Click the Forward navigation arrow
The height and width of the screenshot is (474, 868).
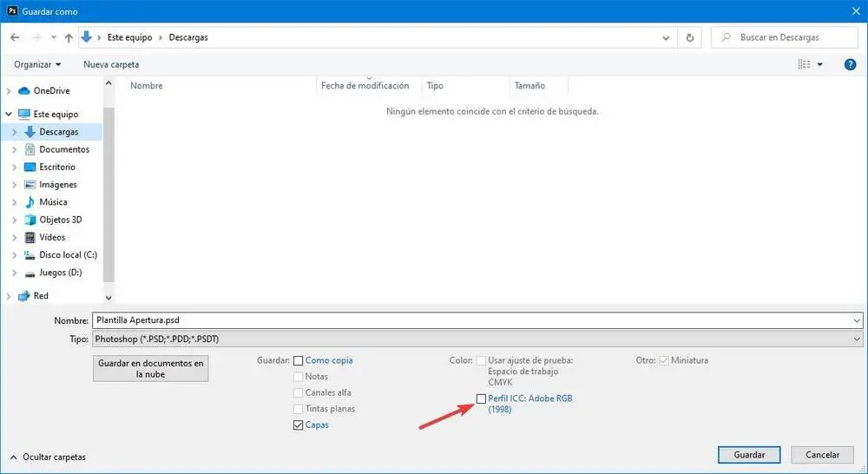pyautogui.click(x=36, y=37)
